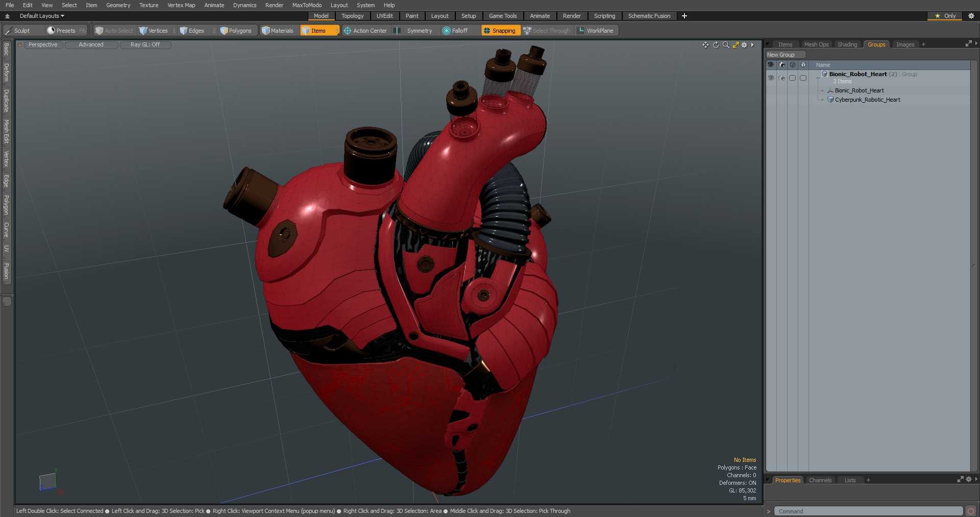Switch to the Schematic Fusion layout tab
This screenshot has width=980, height=517.
click(649, 16)
